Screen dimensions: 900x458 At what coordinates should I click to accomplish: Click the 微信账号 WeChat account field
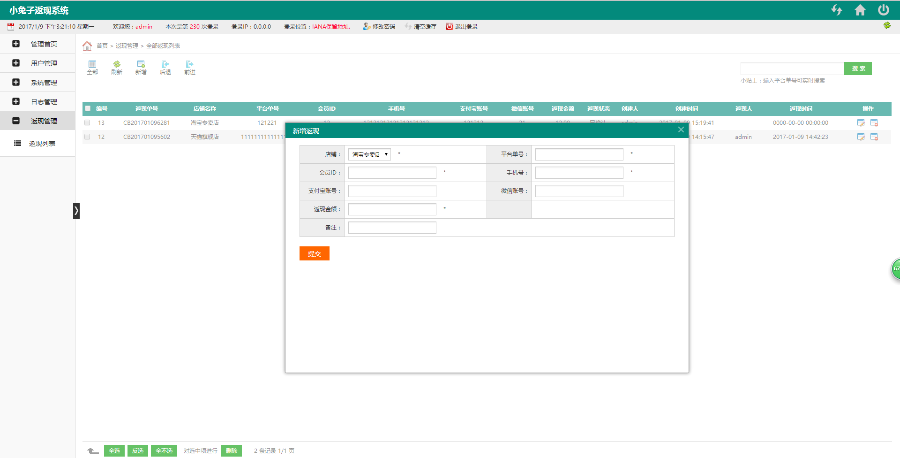(x=579, y=191)
